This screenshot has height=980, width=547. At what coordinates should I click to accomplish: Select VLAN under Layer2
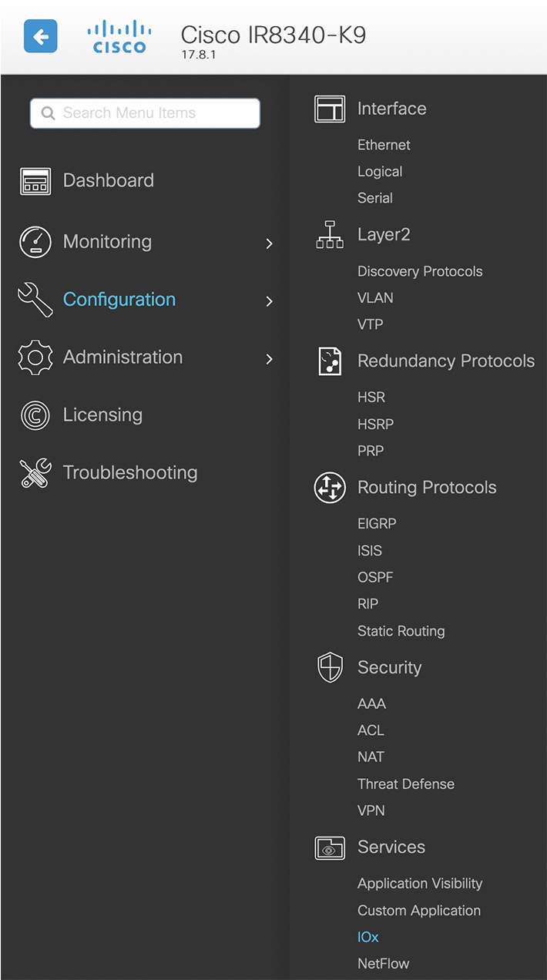point(375,297)
